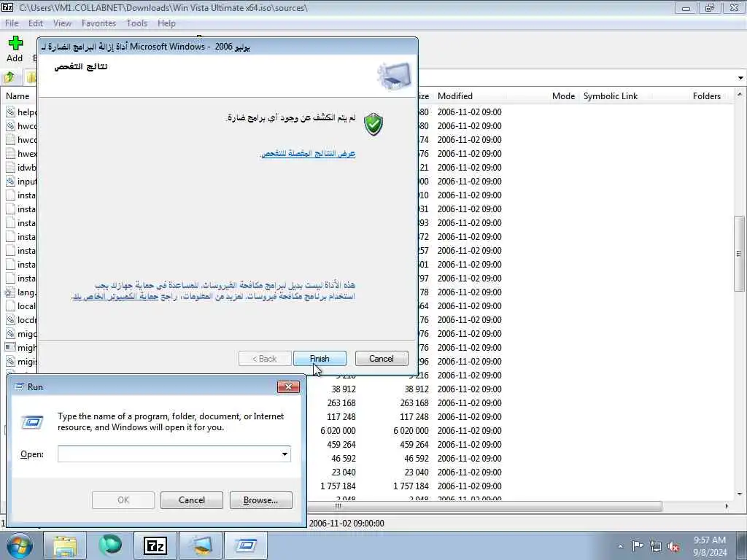Click the size value 263 168
Screen dimensions: 747x560
point(341,402)
